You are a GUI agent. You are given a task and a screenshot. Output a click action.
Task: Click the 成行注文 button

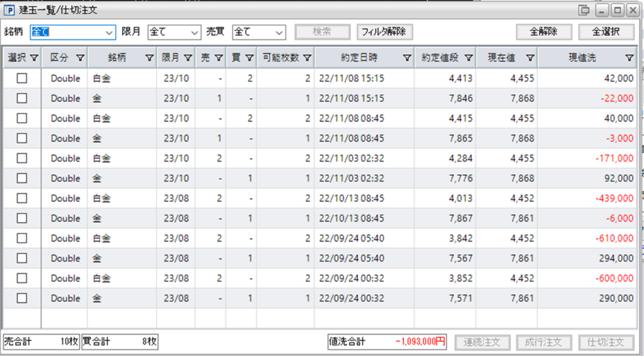point(544,342)
